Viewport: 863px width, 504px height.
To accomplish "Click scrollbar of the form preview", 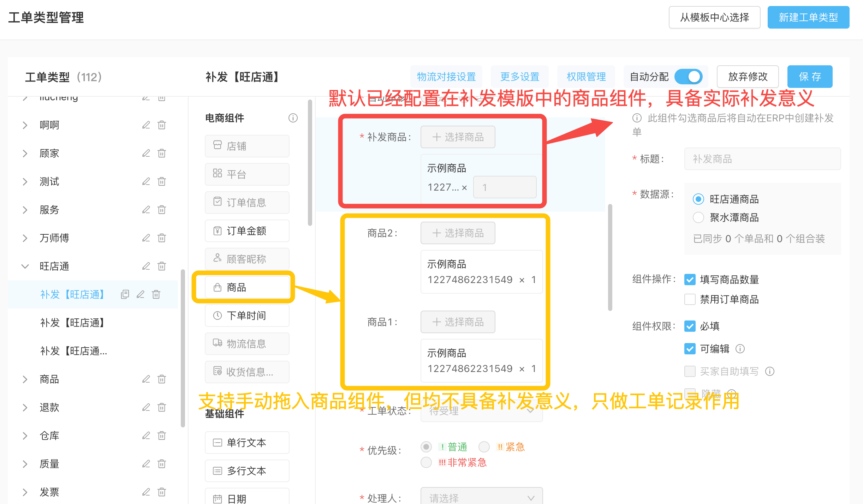I will click(x=610, y=258).
